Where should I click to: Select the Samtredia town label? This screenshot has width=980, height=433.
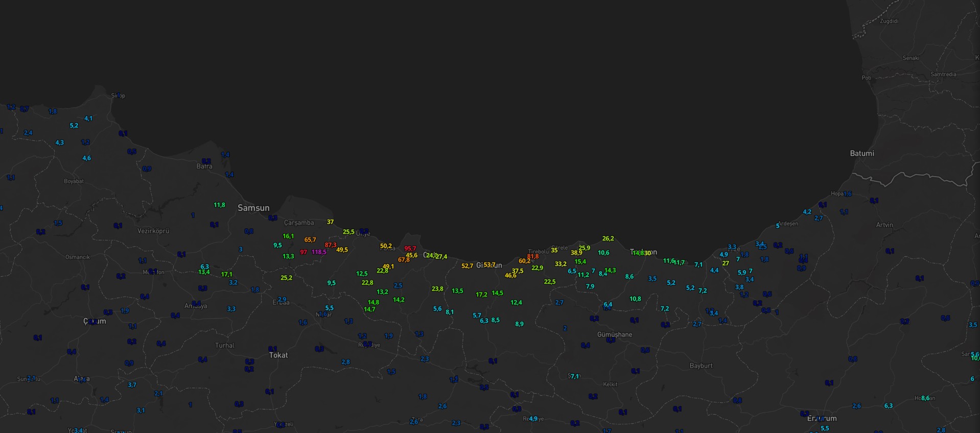(943, 74)
